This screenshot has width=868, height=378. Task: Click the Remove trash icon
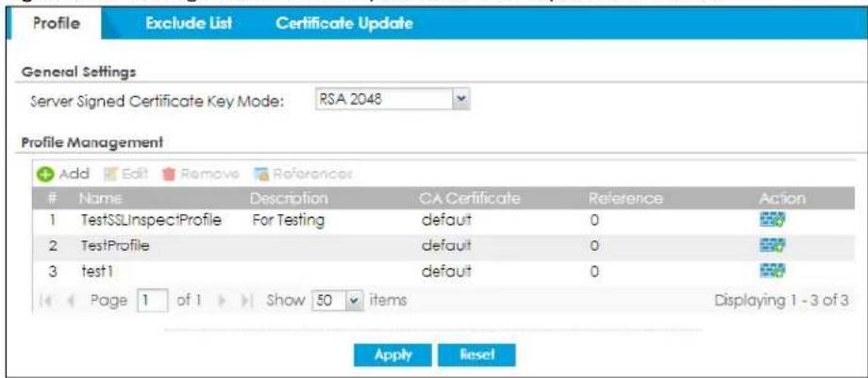pyautogui.click(x=168, y=174)
